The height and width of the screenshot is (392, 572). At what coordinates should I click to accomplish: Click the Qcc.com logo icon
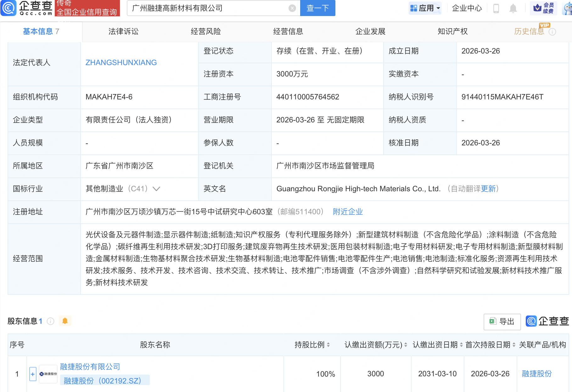[x=8, y=8]
